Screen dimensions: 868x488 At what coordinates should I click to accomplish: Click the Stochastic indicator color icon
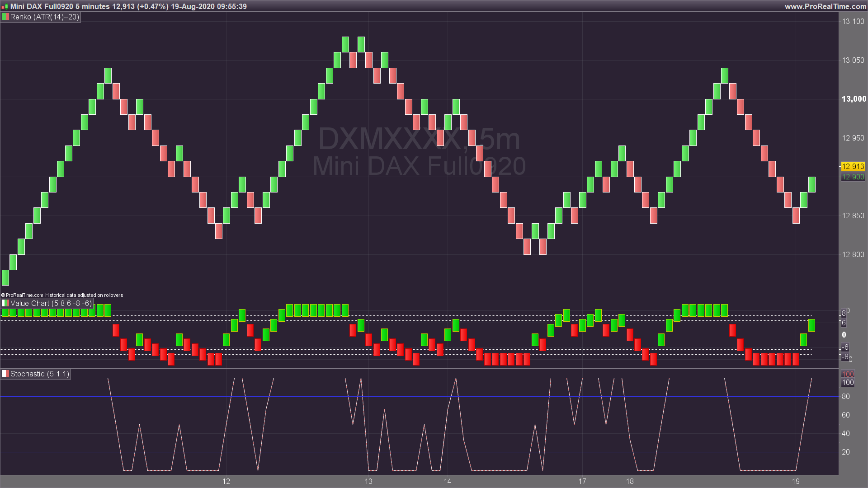pos(5,374)
